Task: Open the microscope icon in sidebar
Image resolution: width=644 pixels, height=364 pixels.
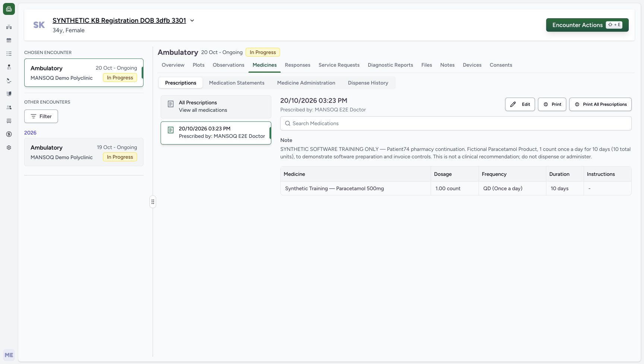Action: (x=9, y=80)
